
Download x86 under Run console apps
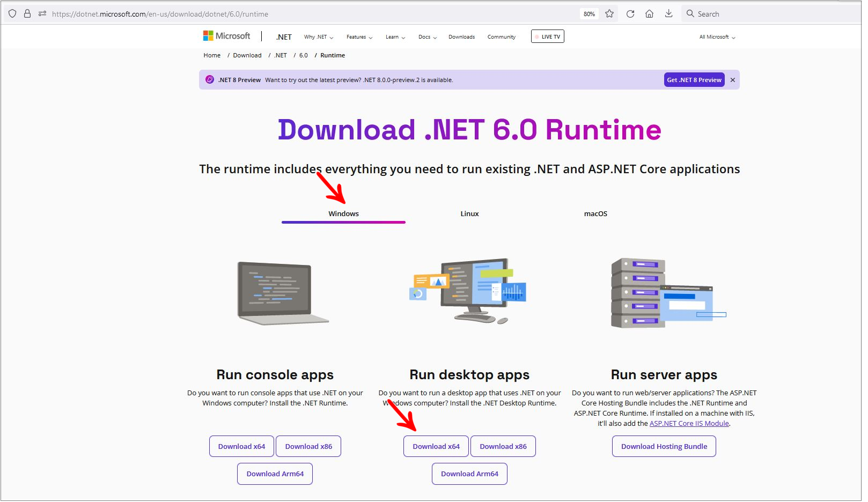pyautogui.click(x=308, y=446)
